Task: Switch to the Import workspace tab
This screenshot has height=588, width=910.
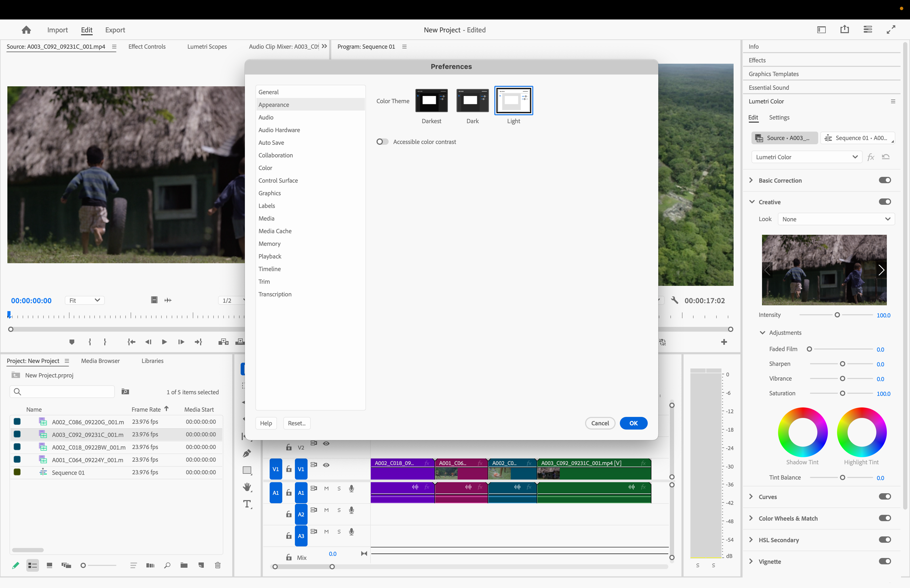Action: (x=57, y=30)
